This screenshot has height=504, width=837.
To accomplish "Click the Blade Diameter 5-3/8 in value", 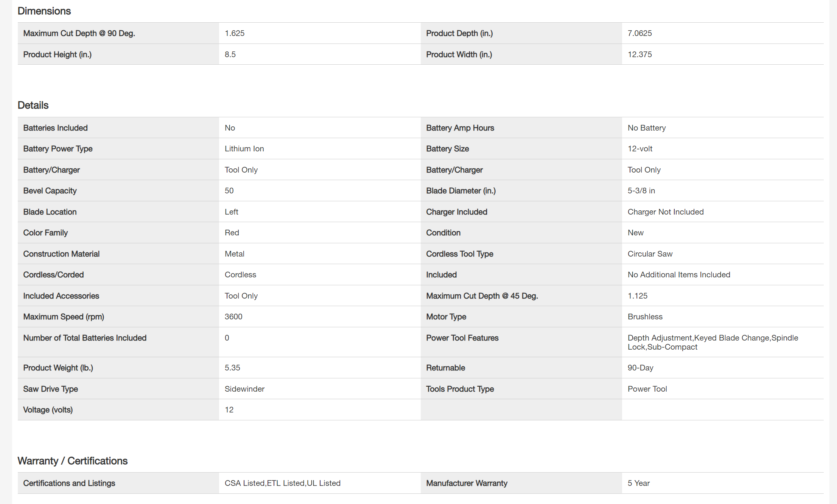I will point(641,191).
